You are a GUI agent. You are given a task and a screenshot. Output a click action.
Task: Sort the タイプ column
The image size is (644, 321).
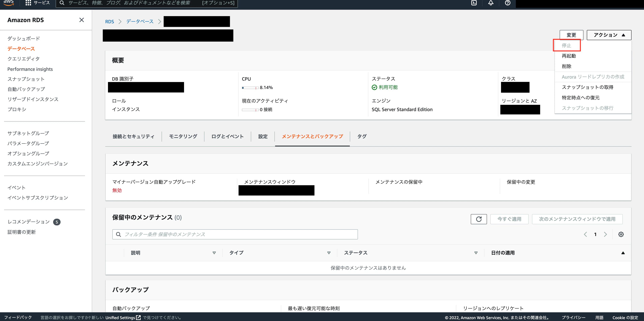coord(329,253)
